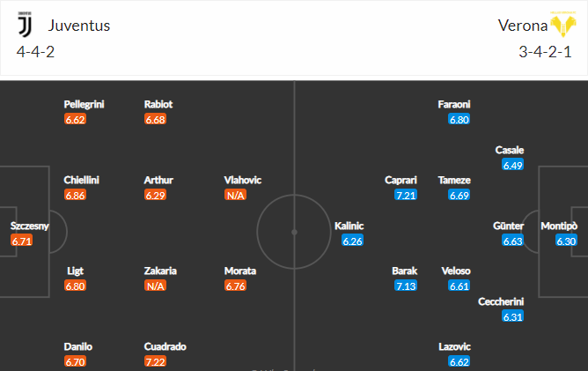Viewport: 588px width, 371px height.
Task: Open player Chiellini's name
Action: (x=81, y=181)
